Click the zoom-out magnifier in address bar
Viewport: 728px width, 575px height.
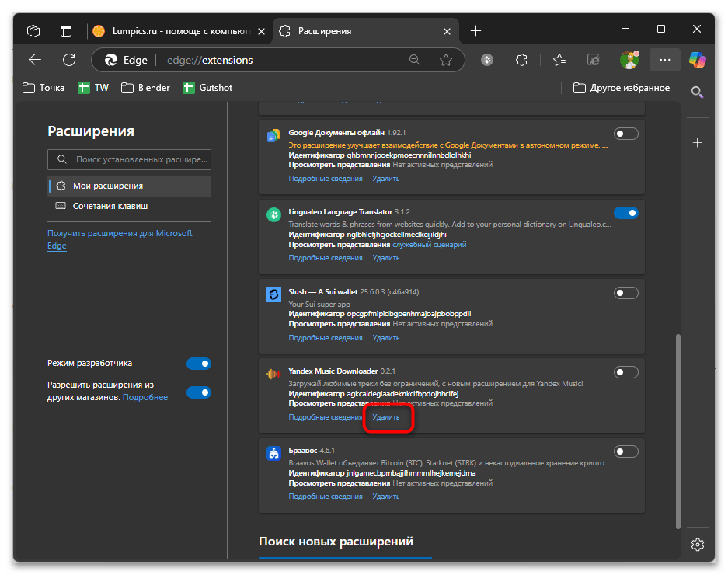415,60
